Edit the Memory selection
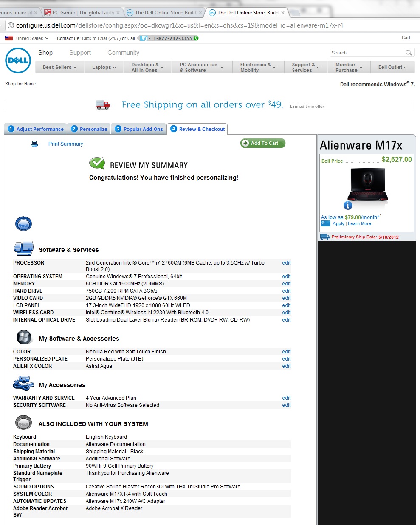The height and width of the screenshot is (525, 420). [286, 284]
